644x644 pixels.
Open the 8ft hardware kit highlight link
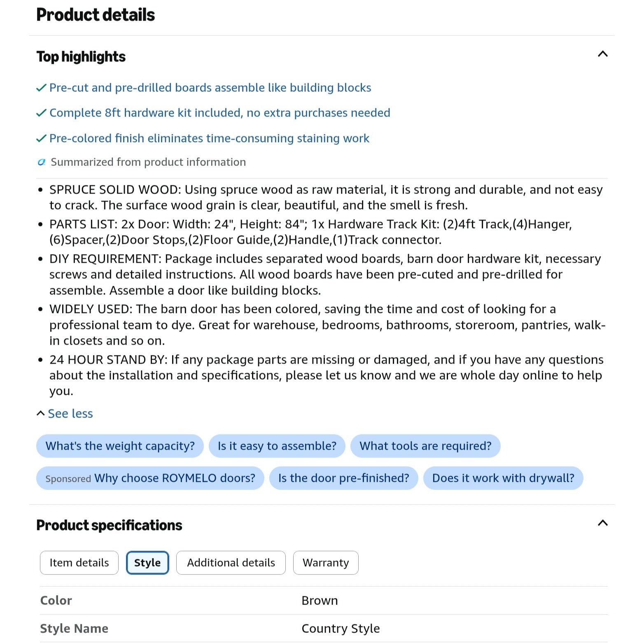pos(219,113)
